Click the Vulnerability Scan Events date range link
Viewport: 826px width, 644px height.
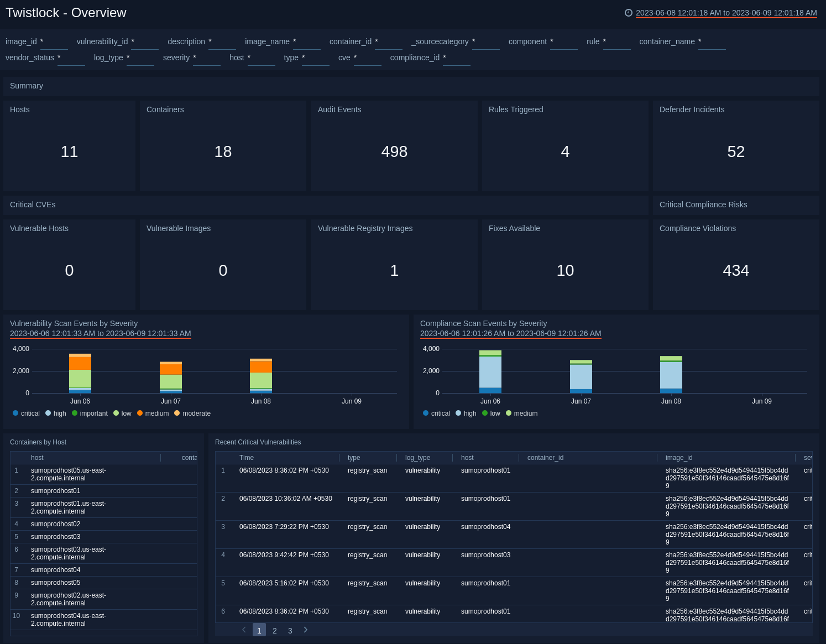point(100,333)
